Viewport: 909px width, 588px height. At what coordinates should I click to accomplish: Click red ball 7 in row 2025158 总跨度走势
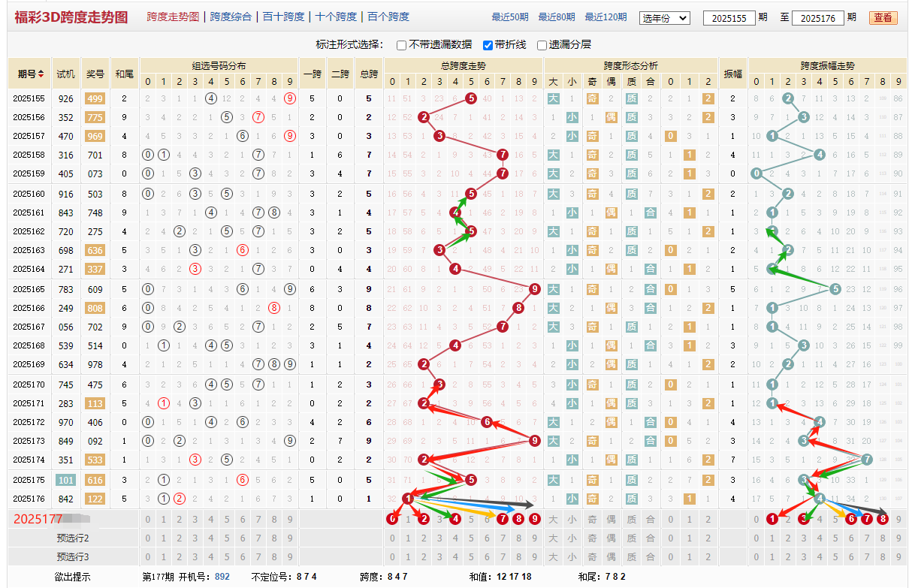[x=503, y=155]
